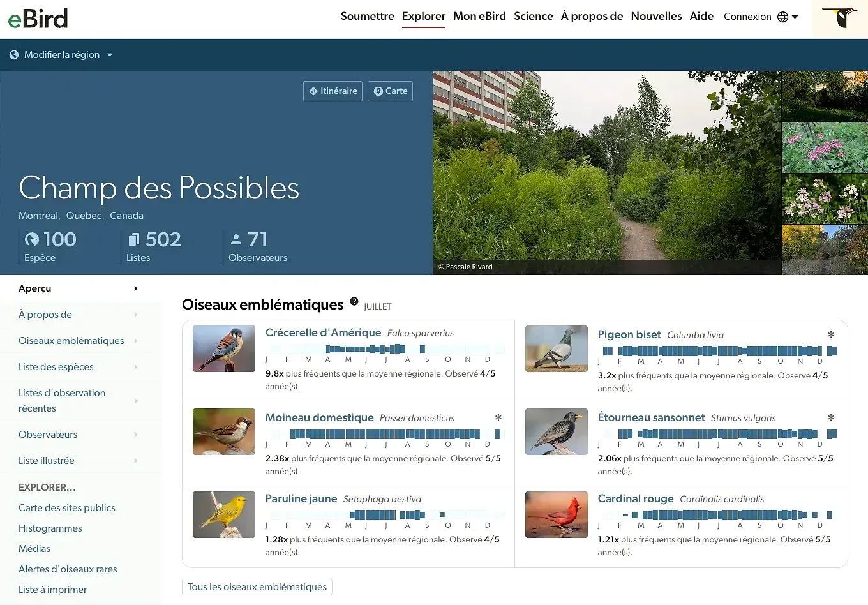The height and width of the screenshot is (605, 868).
Task: Click the asterisk icon on Moineau domestique card
Action: pos(498,418)
